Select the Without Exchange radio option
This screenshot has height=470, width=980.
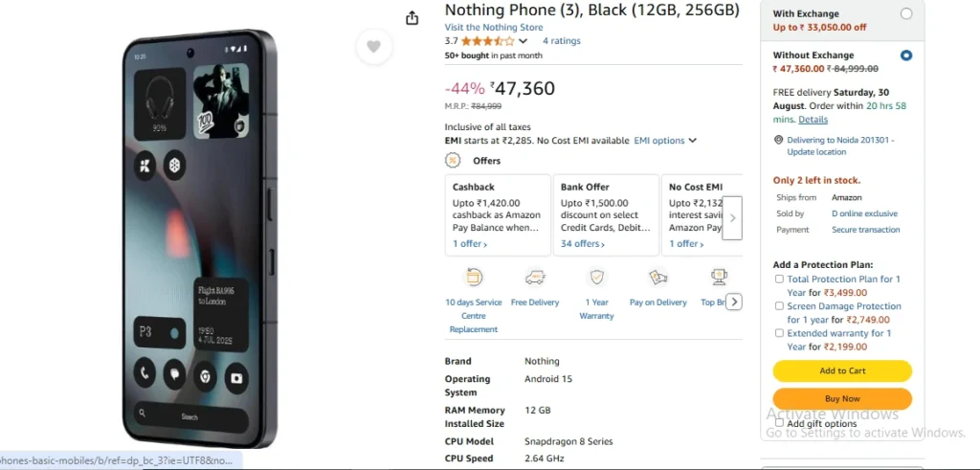(x=906, y=56)
